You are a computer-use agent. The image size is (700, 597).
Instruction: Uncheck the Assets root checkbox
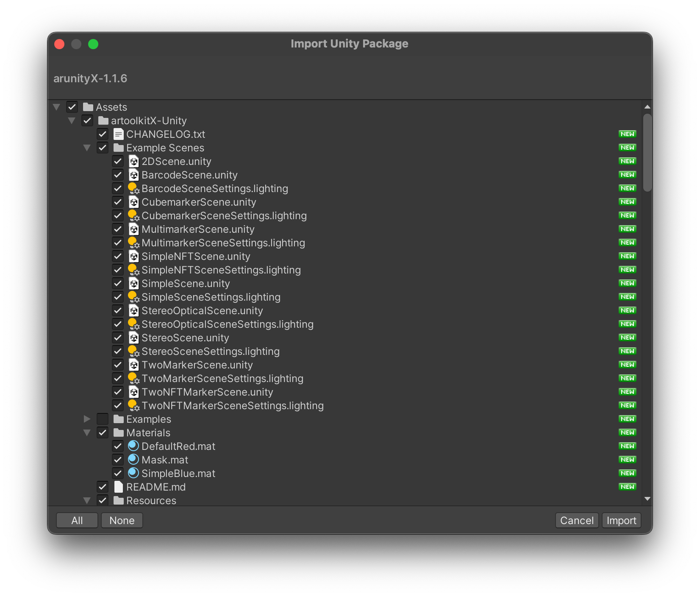point(72,107)
